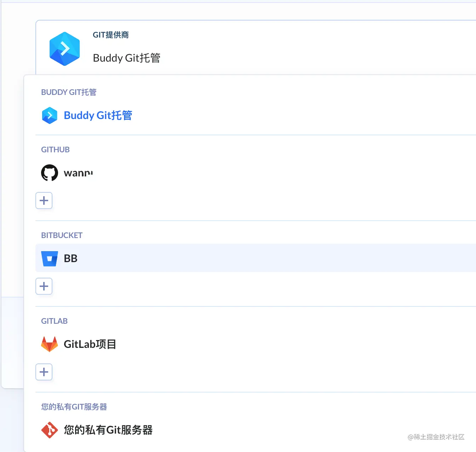The height and width of the screenshot is (452, 476).
Task: Click the GitLab fox icon
Action: click(50, 344)
